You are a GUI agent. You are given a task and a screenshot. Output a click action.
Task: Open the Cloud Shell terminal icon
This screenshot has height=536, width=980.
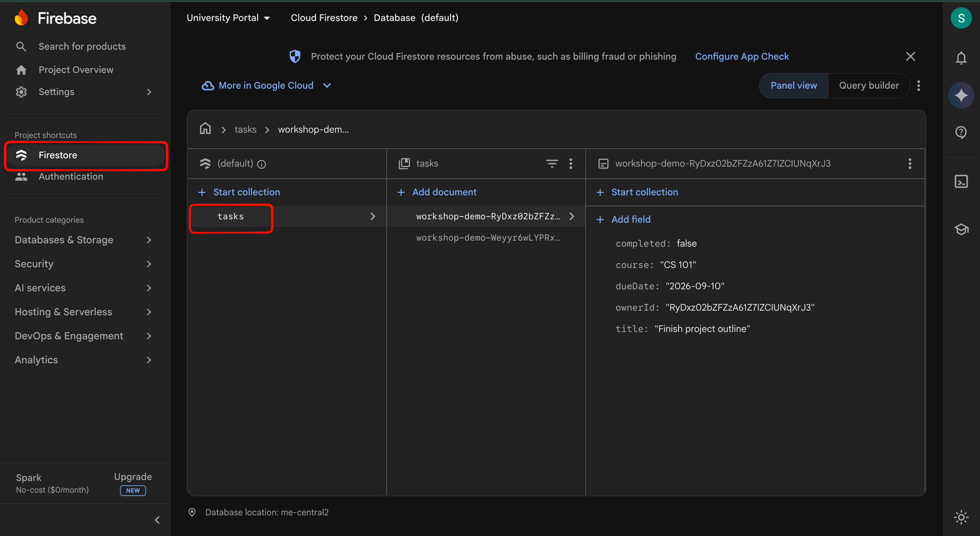coord(961,181)
